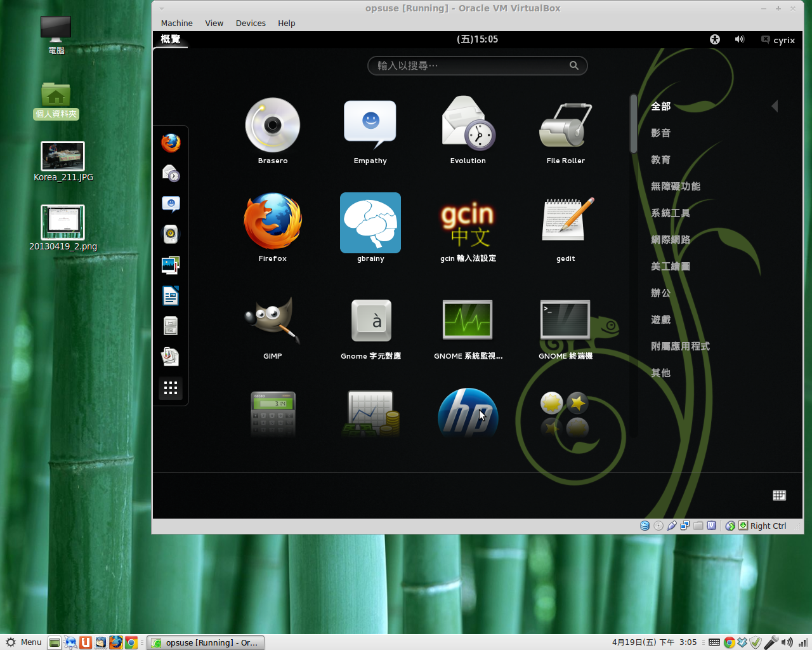Click the VirtualBox hard disk status icon
This screenshot has width=812, height=650.
point(645,526)
